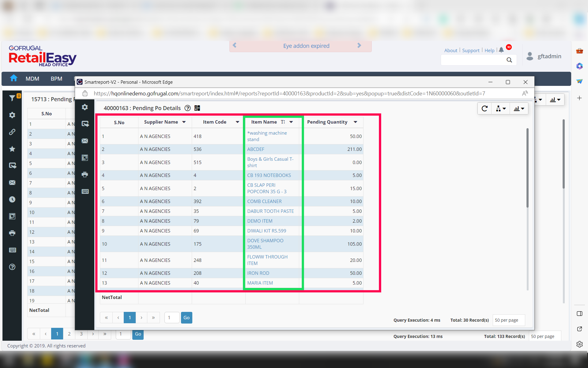
Task: Click the grid layout icon beside title
Action: pos(197,108)
